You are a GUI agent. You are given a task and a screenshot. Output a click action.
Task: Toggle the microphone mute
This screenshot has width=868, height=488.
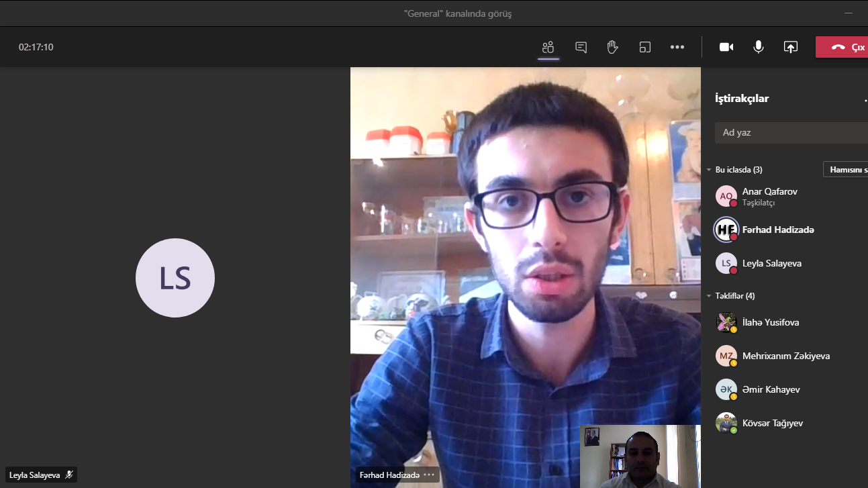pos(759,47)
